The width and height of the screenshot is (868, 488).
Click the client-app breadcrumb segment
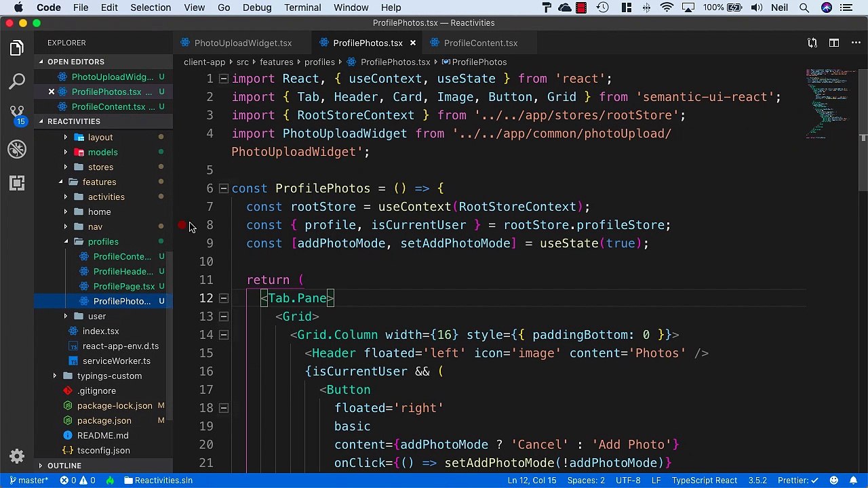point(204,62)
